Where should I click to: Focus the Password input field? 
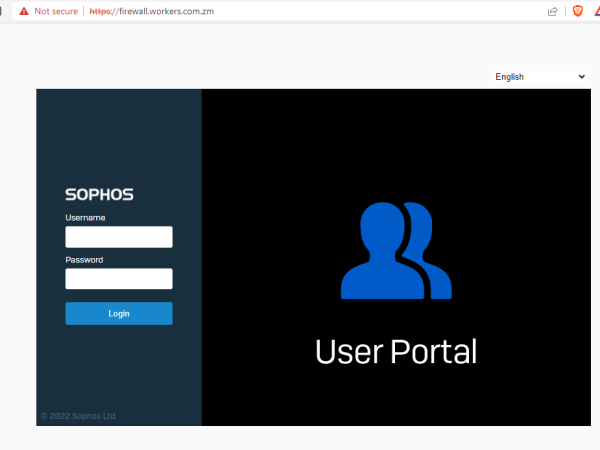point(119,279)
